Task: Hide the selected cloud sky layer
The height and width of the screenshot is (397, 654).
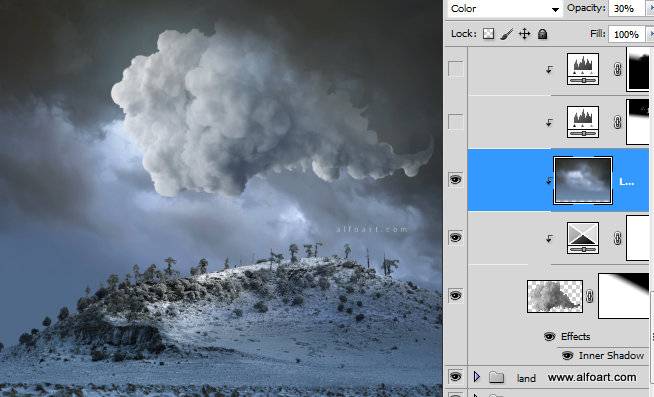Action: tap(455, 180)
